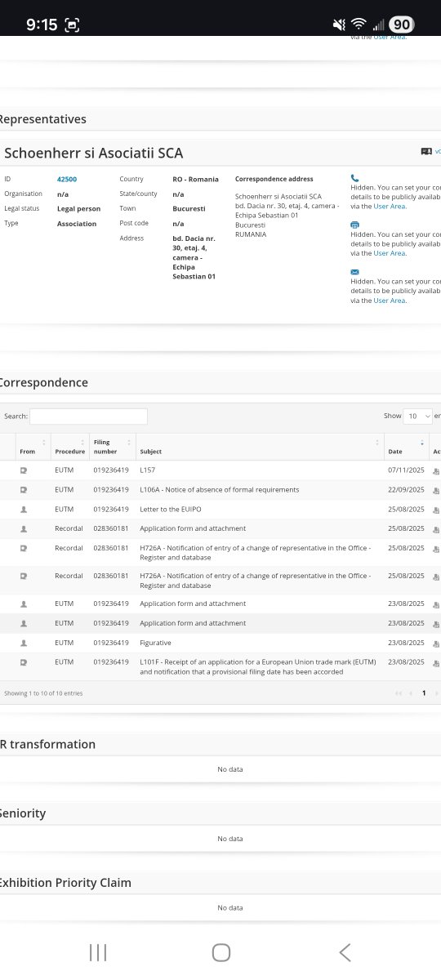Click the Correspondence section heading
Viewport: 441px width, 980px height.
43,382
